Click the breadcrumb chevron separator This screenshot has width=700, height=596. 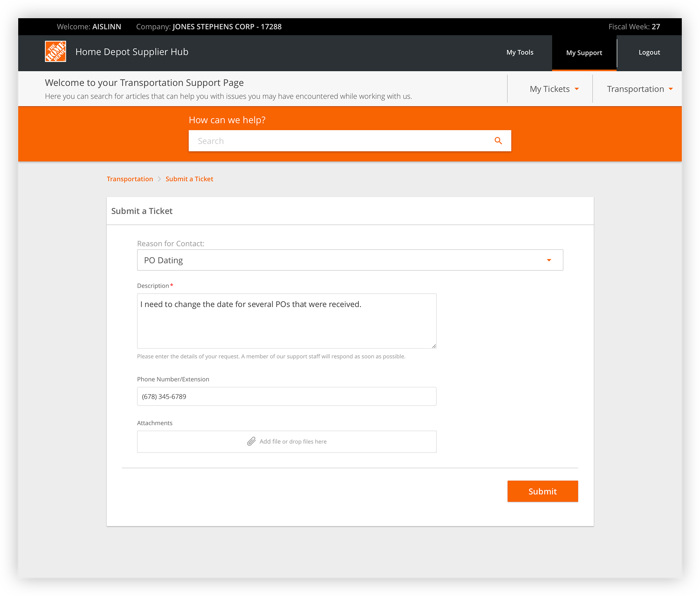click(x=159, y=179)
